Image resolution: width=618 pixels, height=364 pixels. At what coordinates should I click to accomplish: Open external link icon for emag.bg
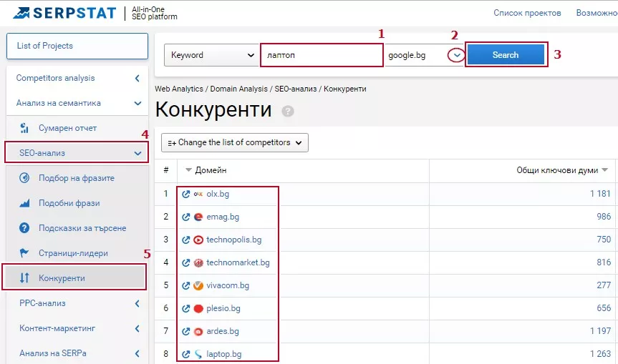pos(185,217)
